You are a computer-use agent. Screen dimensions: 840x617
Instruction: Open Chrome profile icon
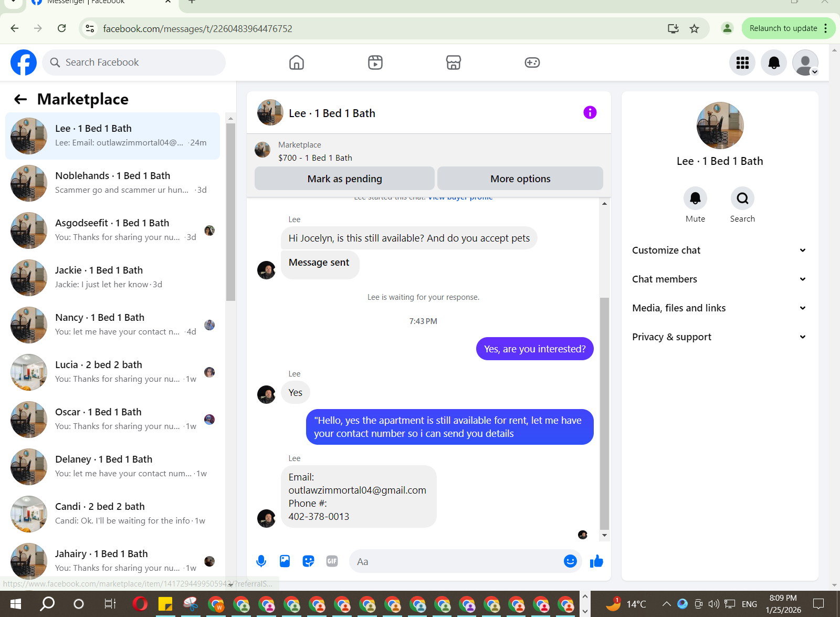tap(727, 28)
